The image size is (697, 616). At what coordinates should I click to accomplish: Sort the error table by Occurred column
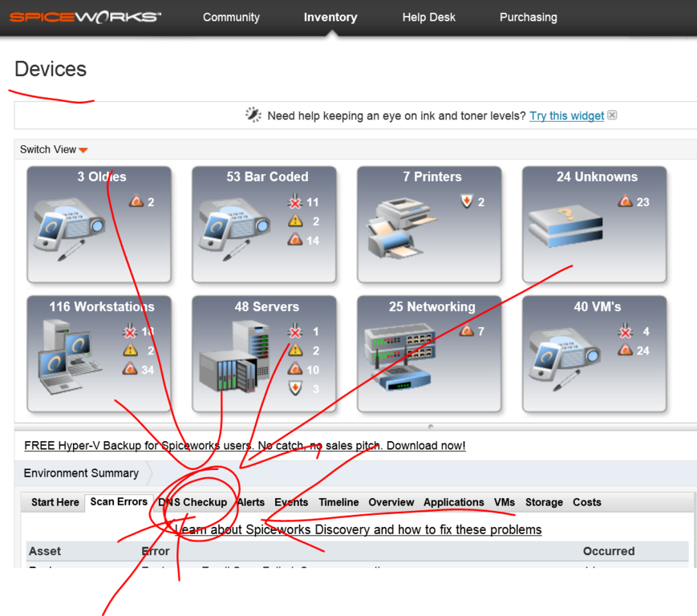tap(609, 551)
